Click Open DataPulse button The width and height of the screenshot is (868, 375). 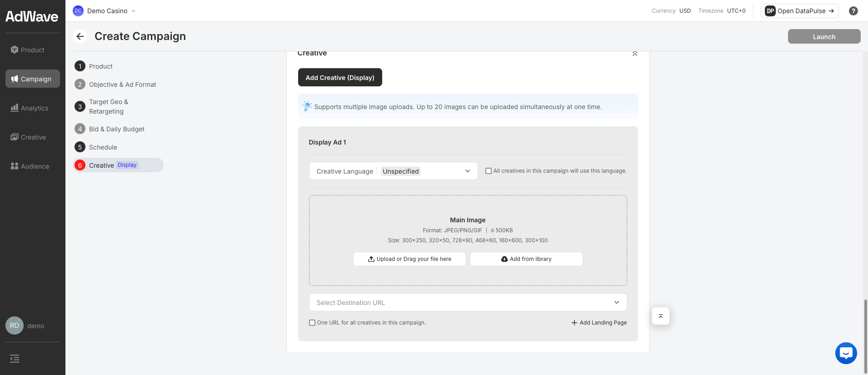click(799, 11)
